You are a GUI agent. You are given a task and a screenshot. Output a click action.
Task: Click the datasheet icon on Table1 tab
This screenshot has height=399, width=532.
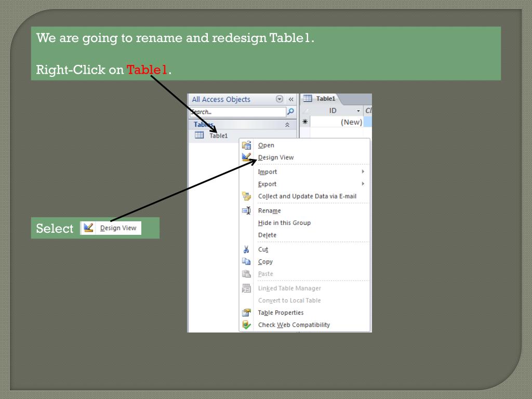pyautogui.click(x=308, y=98)
